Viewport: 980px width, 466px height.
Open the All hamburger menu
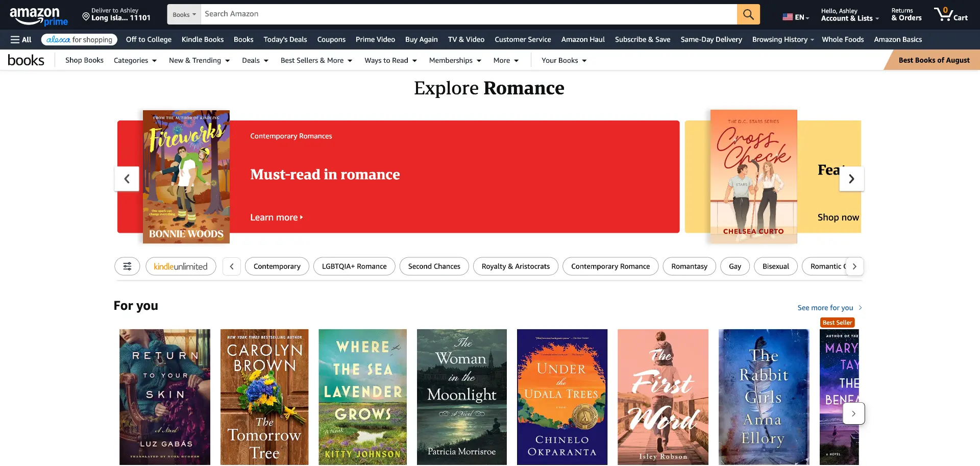pos(21,39)
